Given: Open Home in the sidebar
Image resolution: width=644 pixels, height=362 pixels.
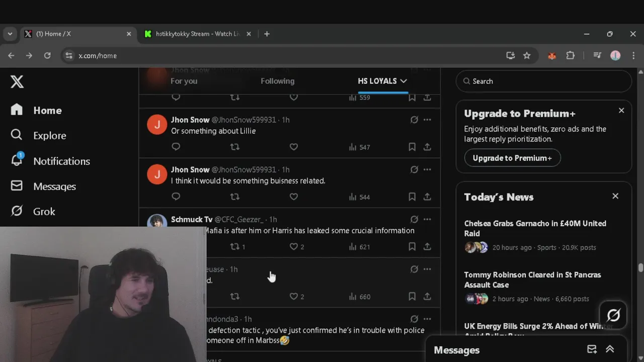Looking at the screenshot, I should (x=36, y=110).
